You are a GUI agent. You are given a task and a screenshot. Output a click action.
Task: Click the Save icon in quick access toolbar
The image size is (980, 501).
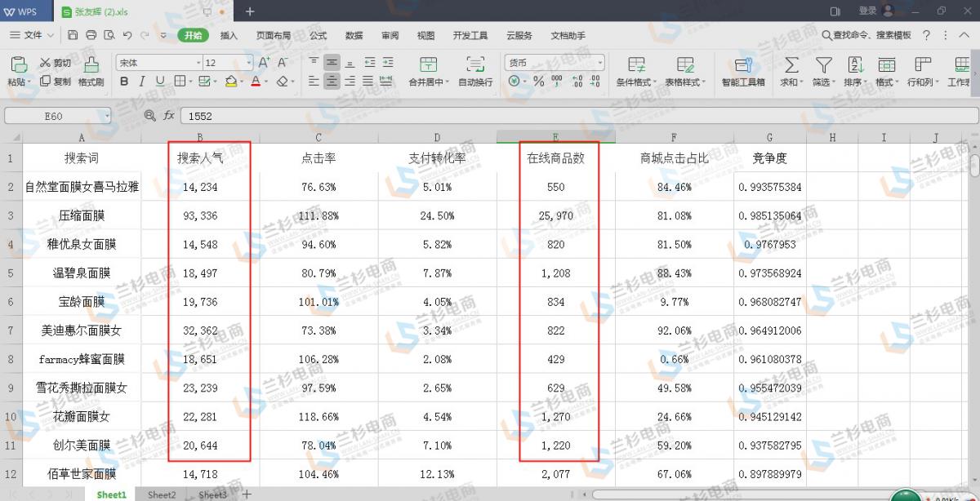click(73, 35)
